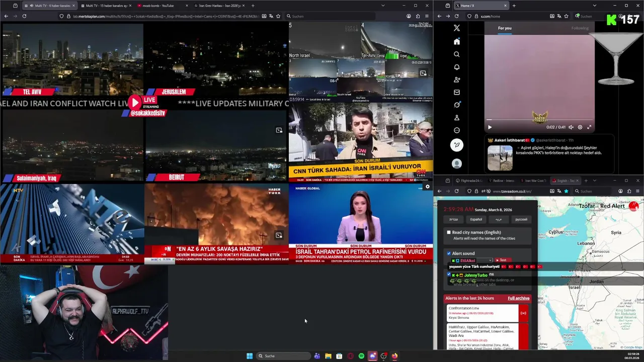Switch Tzofar language to Hebrew עברית
The height and width of the screenshot is (362, 644).
(x=453, y=219)
